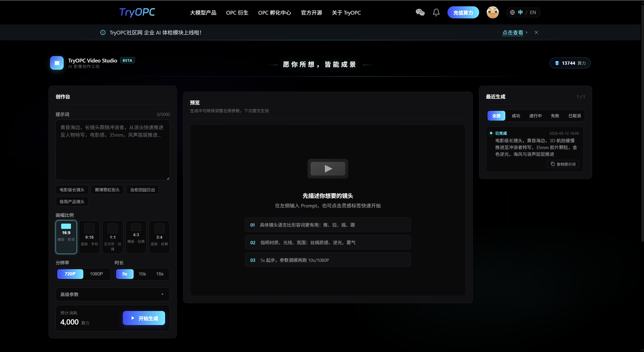
Task: Click the globe language icon
Action: tap(512, 12)
